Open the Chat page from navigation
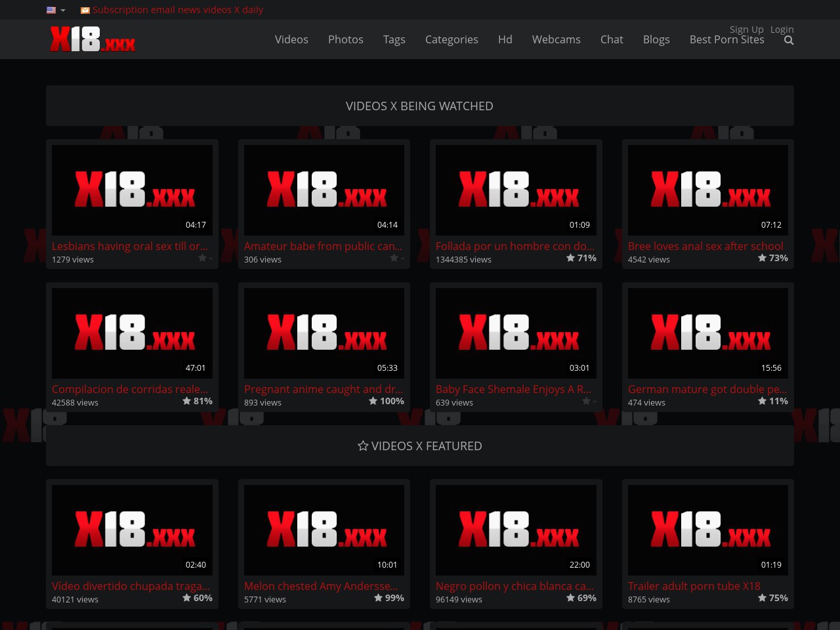840x630 pixels. click(612, 39)
